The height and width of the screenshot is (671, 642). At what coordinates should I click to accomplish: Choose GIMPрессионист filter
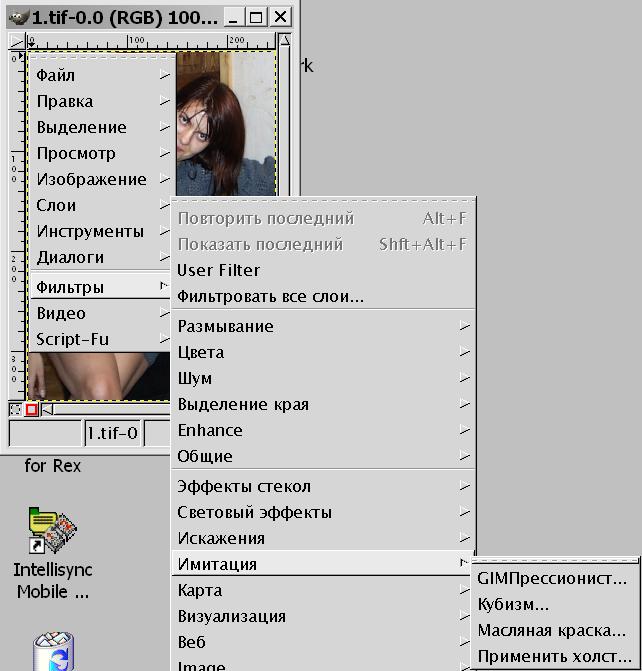click(x=552, y=578)
